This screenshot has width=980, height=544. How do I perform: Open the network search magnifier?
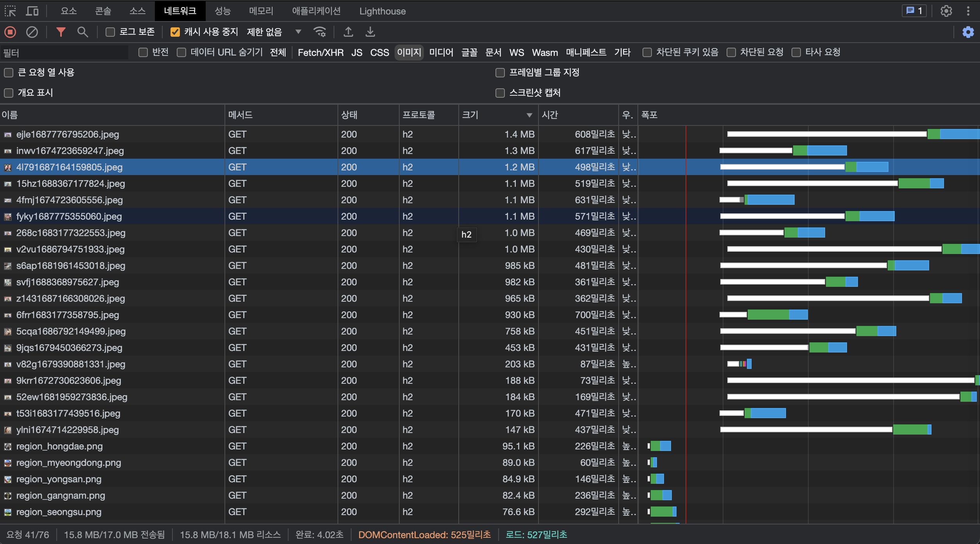click(82, 32)
